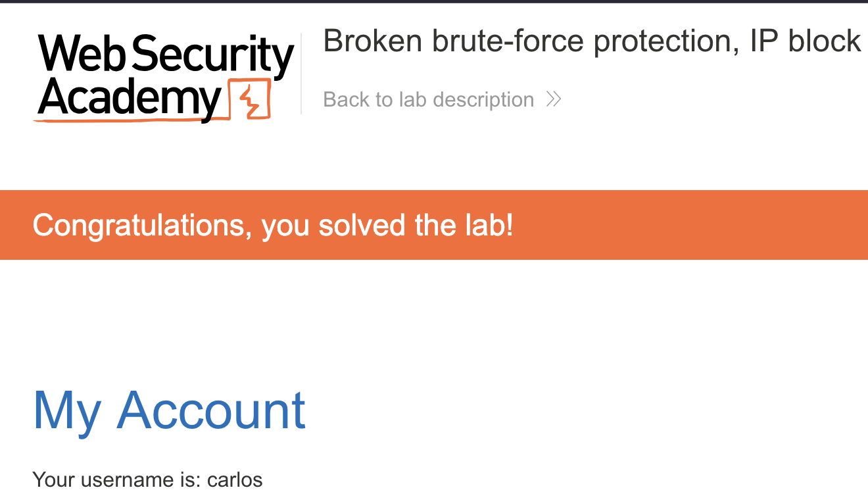Click the dark strip at page top
The image size is (868, 492).
434,1
